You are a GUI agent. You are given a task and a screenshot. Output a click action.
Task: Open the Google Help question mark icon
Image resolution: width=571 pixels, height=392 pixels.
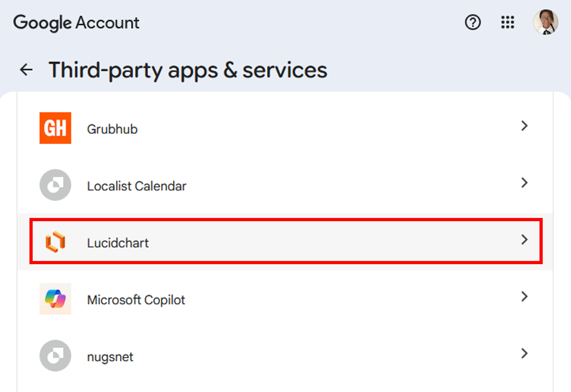coord(473,23)
